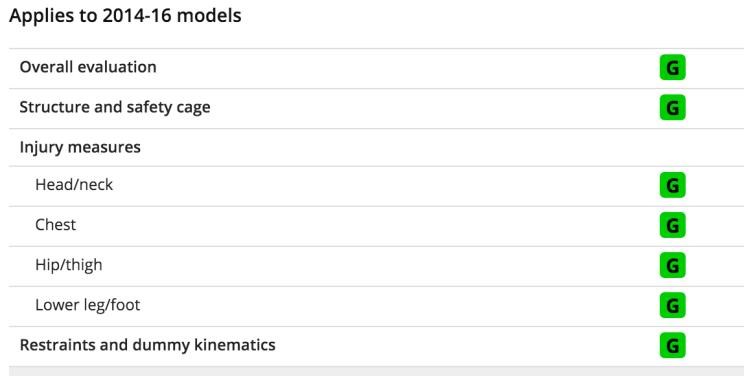Click the Injury measures heading
The height and width of the screenshot is (376, 744).
click(80, 147)
